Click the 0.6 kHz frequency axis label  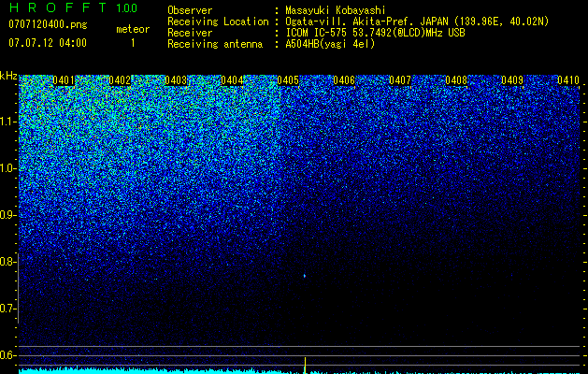(x=8, y=355)
